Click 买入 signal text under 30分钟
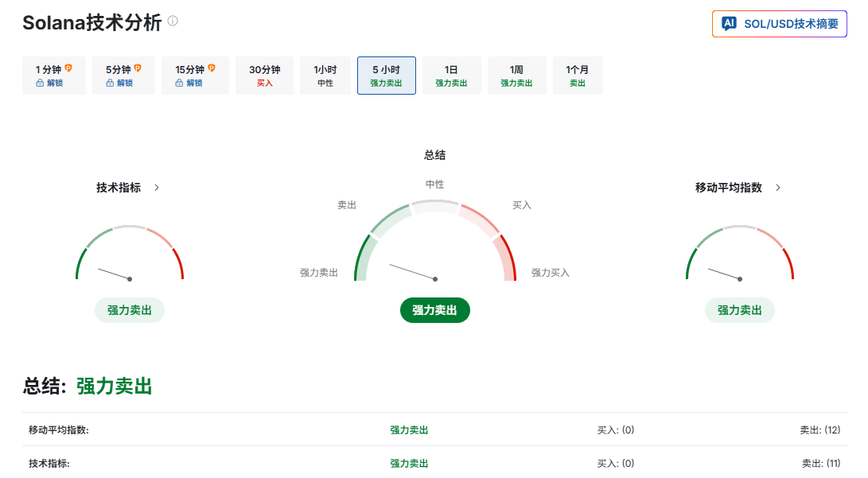This screenshot has height=478, width=868. (x=265, y=83)
